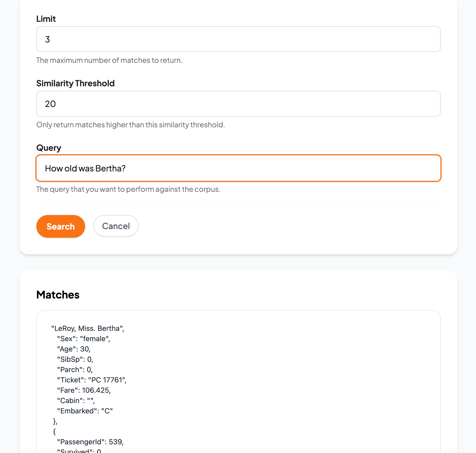Click the Matches heading
This screenshot has width=476, height=453.
(58, 294)
